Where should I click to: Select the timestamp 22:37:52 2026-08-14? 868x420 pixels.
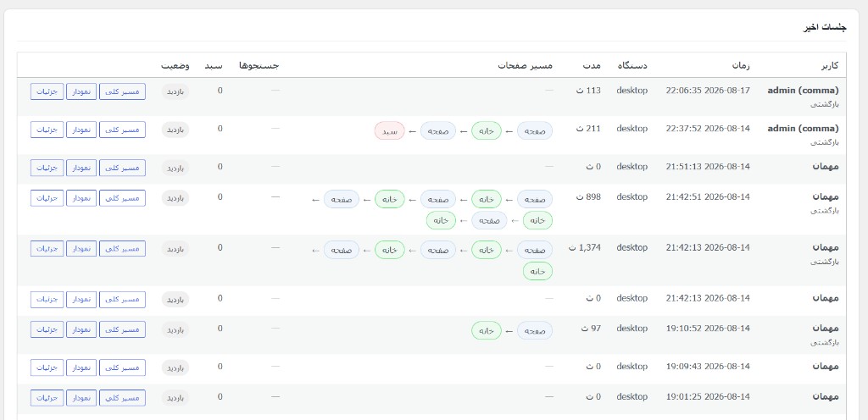(x=708, y=129)
